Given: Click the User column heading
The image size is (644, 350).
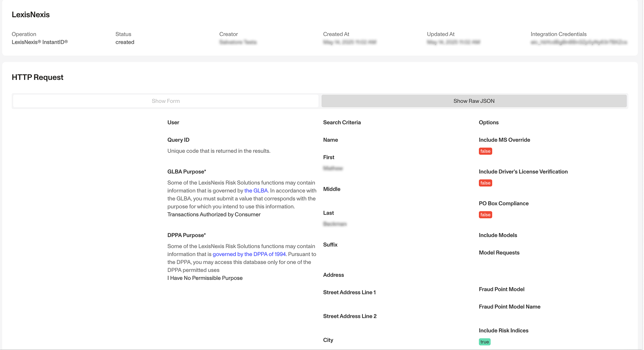Looking at the screenshot, I should click(173, 122).
